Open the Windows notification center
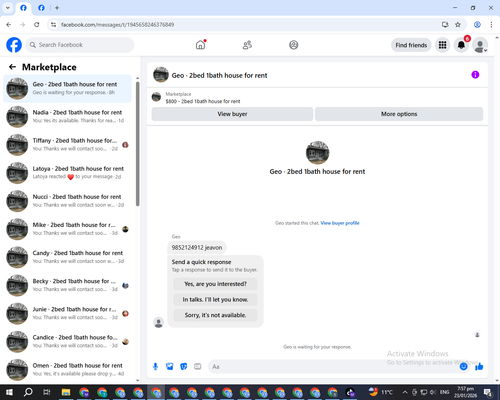 point(488,392)
